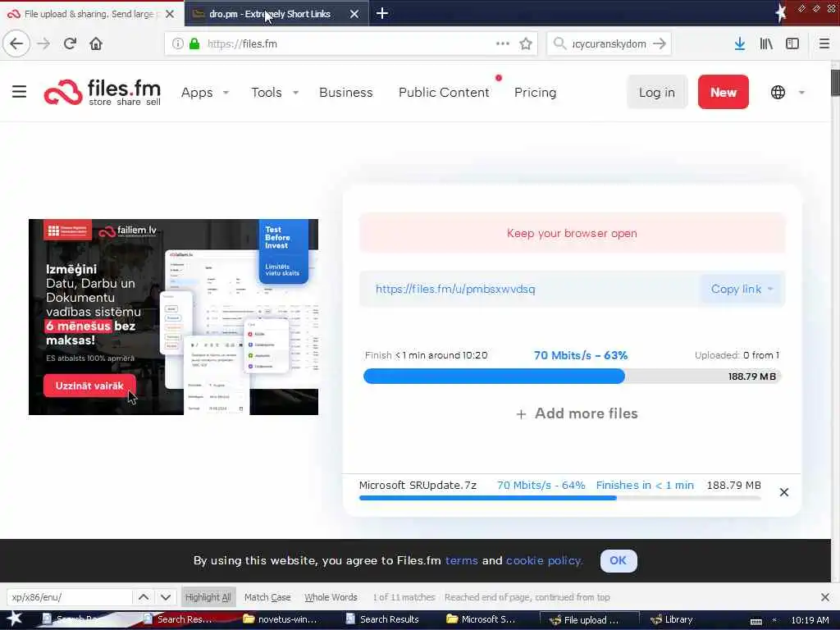Bookmark this page with the star icon
Screen dimensions: 840x630
[526, 43]
